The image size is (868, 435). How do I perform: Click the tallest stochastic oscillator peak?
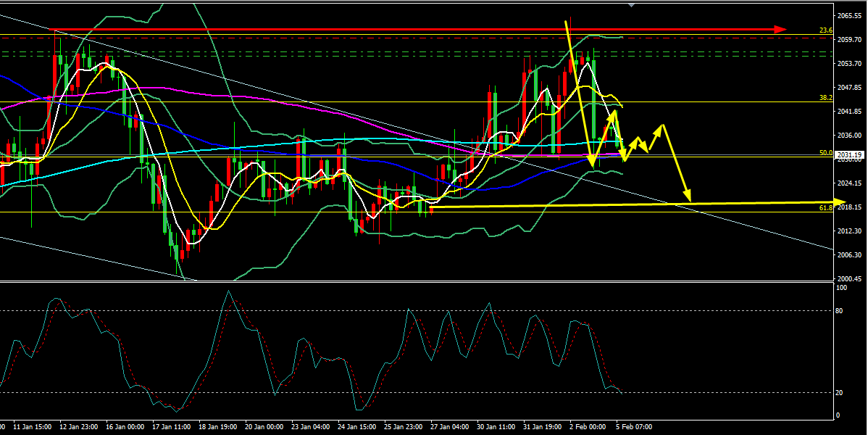[228, 291]
